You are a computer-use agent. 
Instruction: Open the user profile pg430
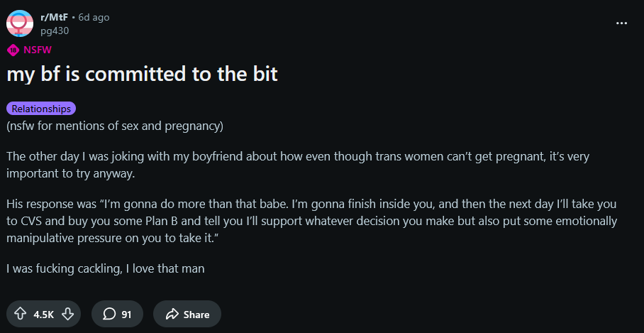tap(55, 31)
